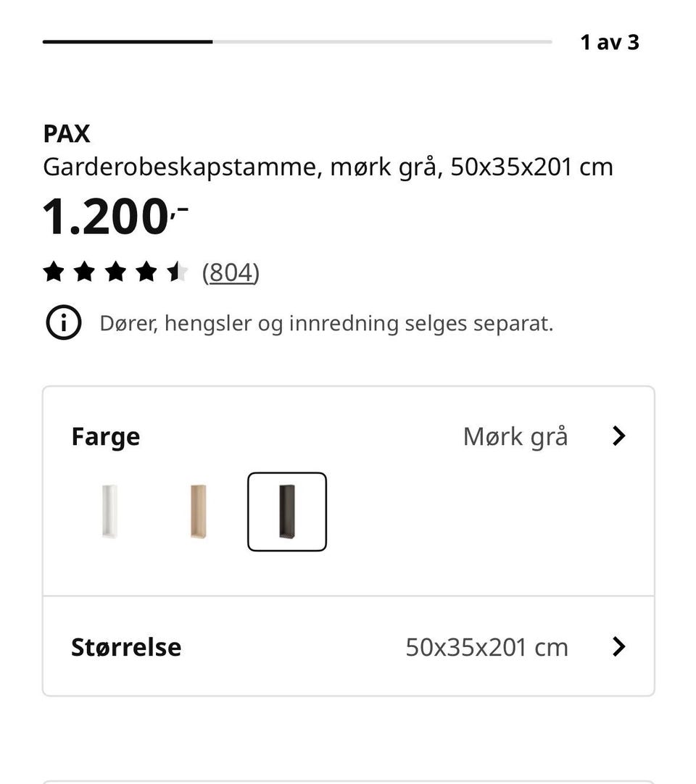Select the white wardrobe frame swatch
The width and height of the screenshot is (696, 784).
coord(109,512)
